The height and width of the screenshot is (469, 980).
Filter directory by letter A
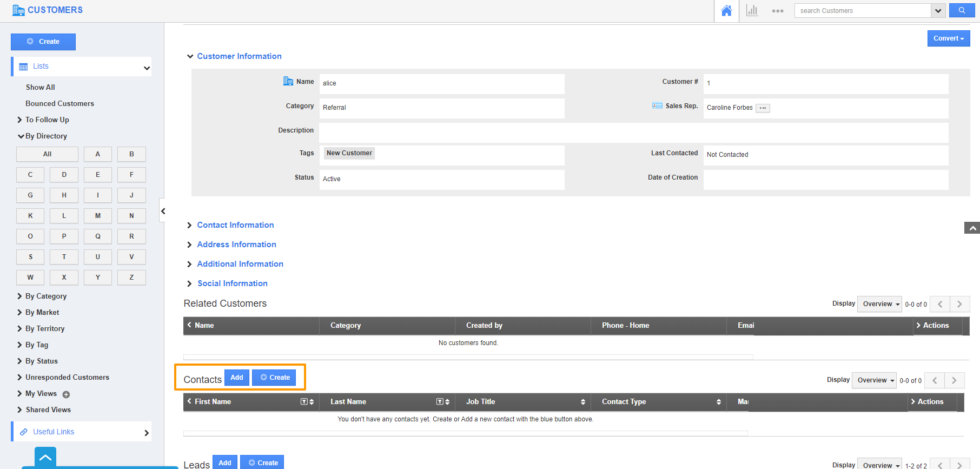click(98, 154)
